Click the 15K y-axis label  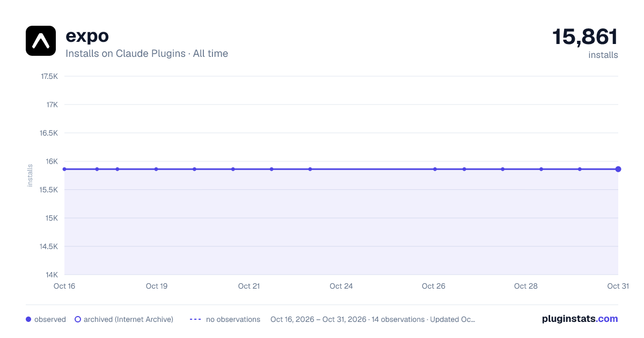pyautogui.click(x=52, y=218)
